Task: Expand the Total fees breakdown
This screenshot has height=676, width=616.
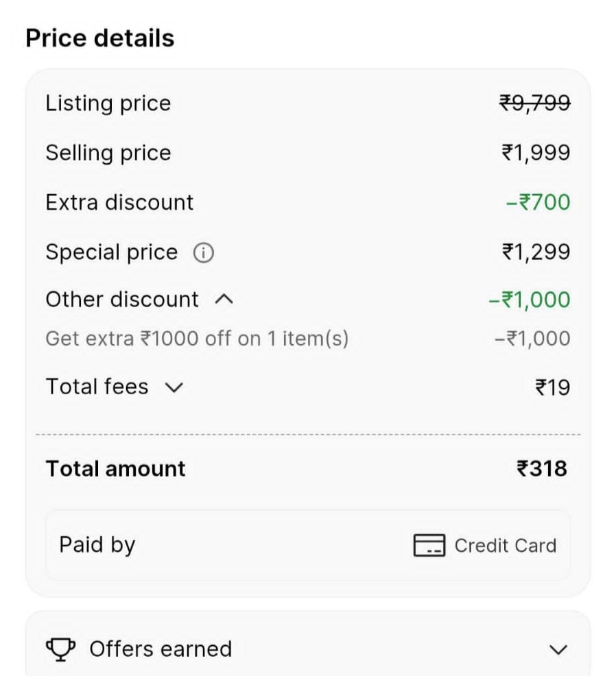Action: coord(174,387)
